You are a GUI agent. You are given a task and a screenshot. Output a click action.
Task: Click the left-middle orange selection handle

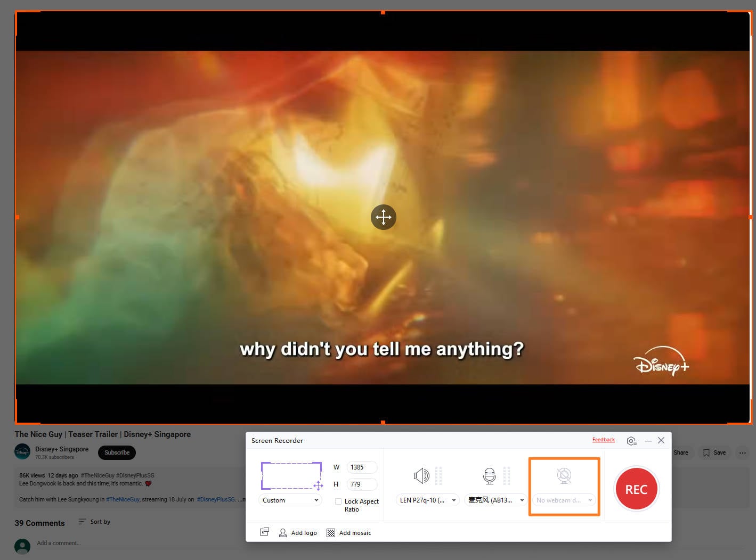(x=17, y=217)
